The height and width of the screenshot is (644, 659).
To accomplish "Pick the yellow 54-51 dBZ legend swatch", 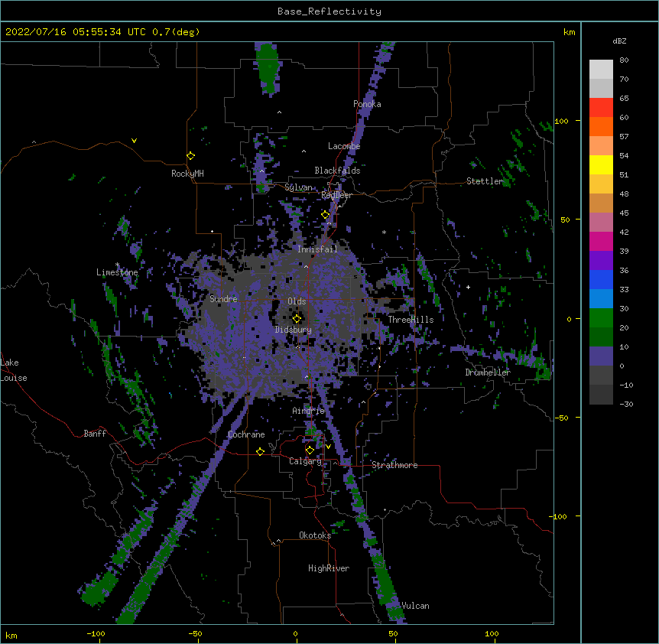I will 601,164.
